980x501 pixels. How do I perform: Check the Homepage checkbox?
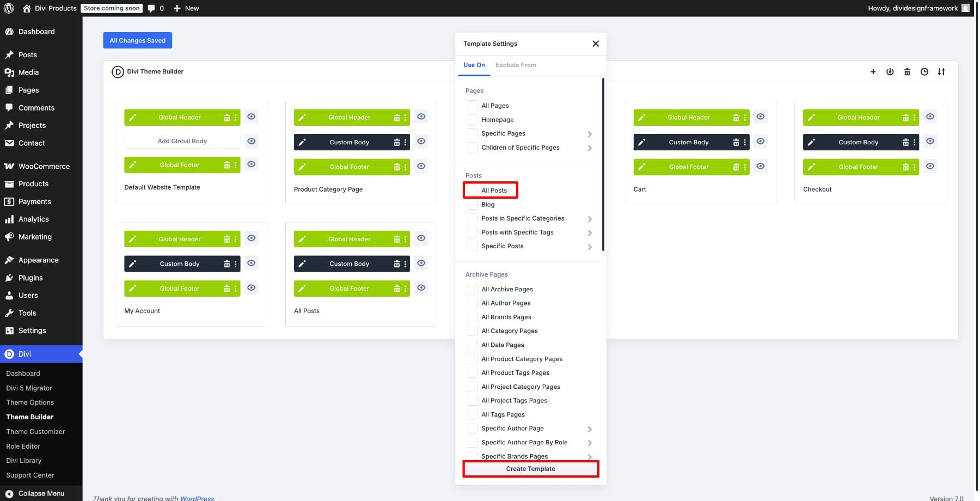pos(472,120)
